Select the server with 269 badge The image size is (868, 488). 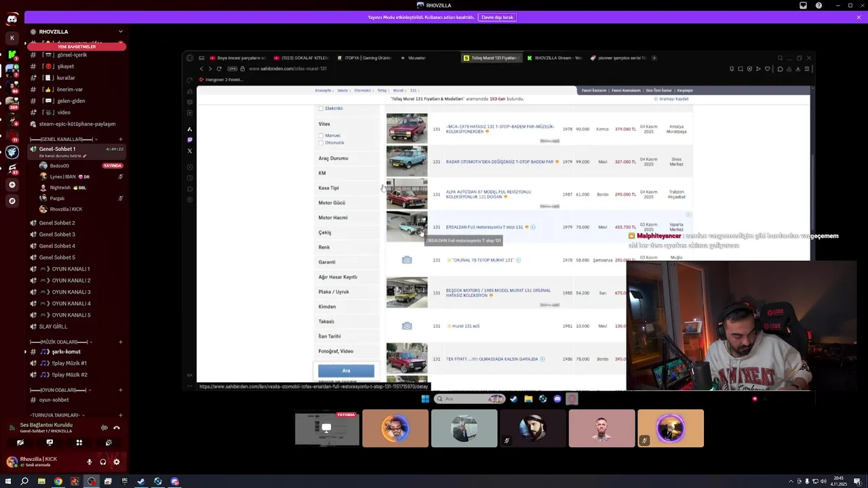[x=12, y=102]
